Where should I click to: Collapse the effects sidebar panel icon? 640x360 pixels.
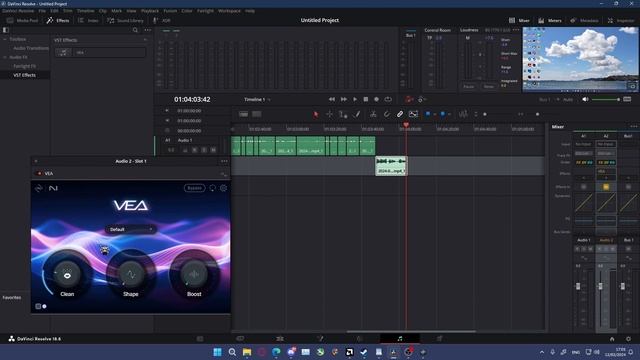[6, 30]
